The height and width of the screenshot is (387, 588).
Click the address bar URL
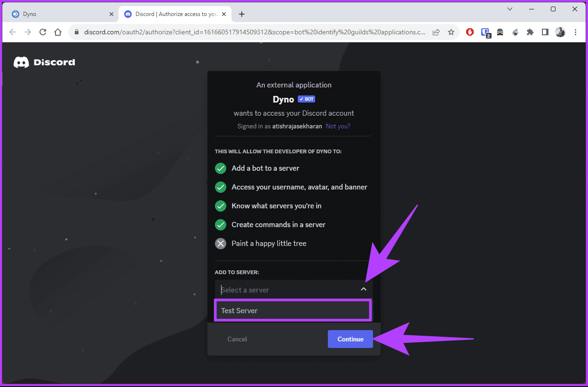[x=254, y=32]
